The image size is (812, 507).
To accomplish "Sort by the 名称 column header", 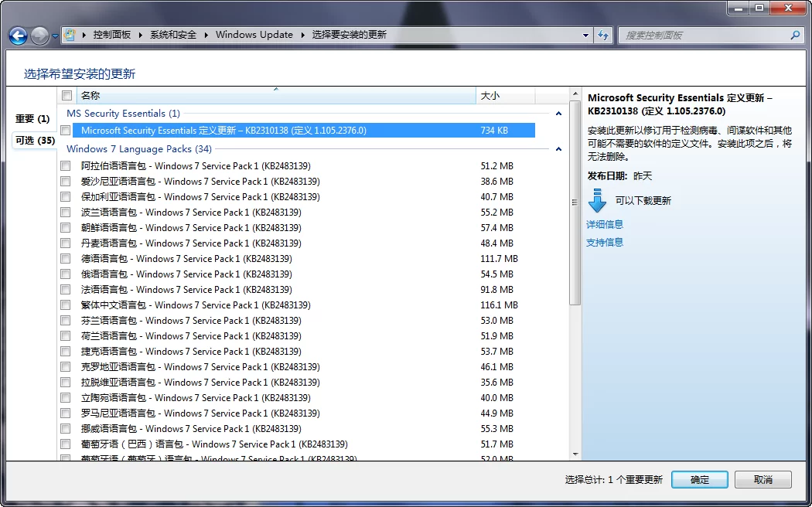I will [276, 95].
